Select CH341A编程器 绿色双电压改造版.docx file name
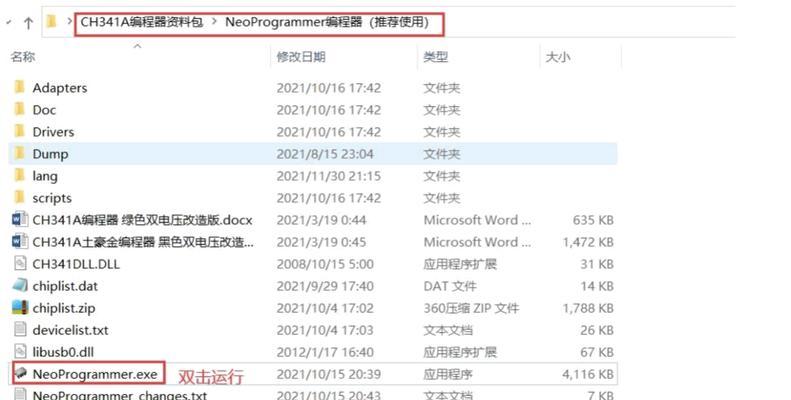The height and width of the screenshot is (400, 791). coord(142,220)
